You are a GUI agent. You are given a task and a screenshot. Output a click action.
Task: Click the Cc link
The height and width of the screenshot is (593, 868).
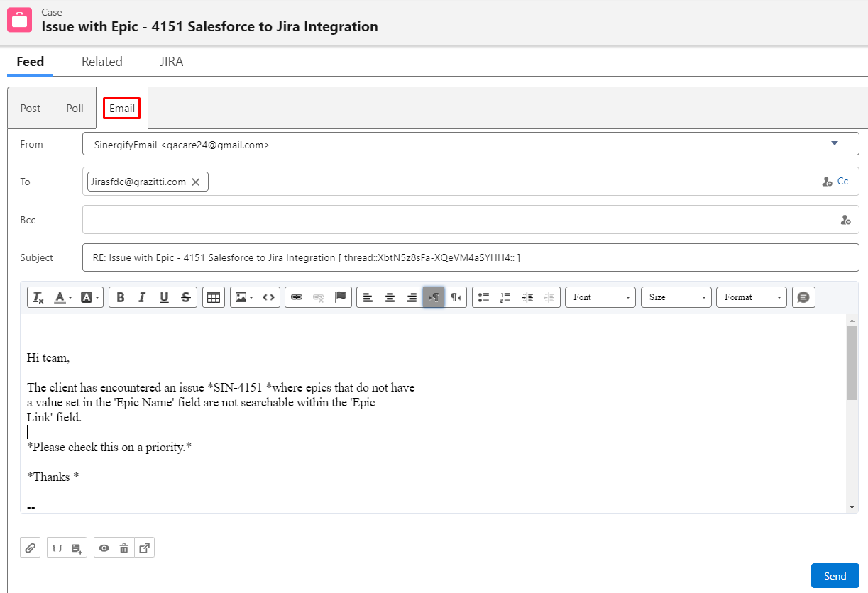click(843, 182)
